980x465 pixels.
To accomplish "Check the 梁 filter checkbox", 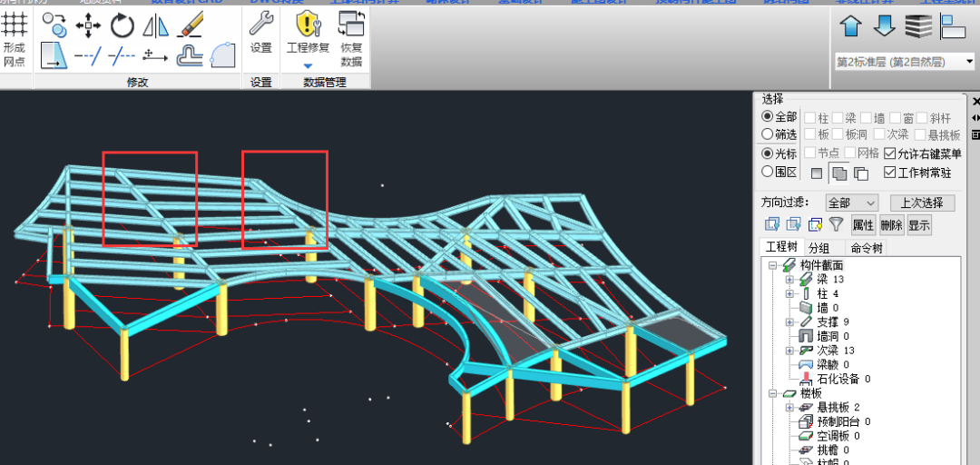I will pos(838,117).
